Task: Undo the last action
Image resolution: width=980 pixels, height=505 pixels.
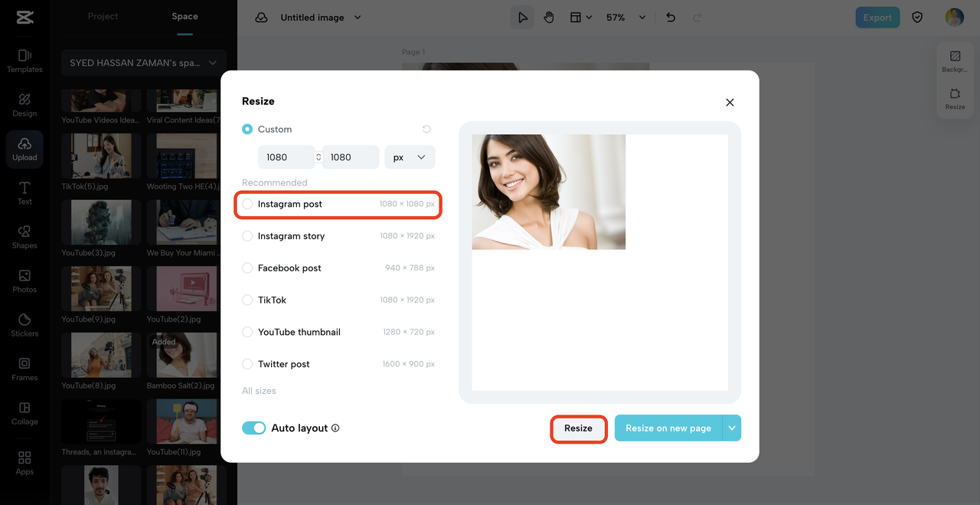Action: point(671,17)
